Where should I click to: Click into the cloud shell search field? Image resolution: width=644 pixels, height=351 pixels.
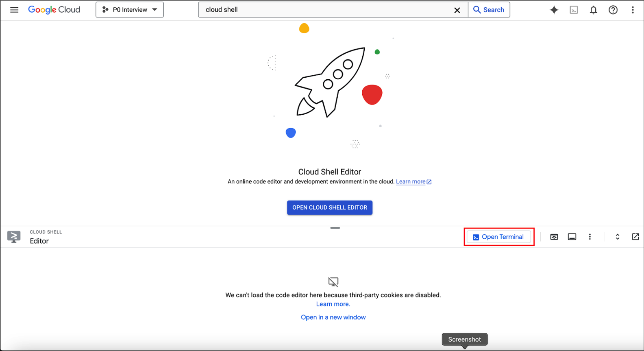(x=325, y=10)
